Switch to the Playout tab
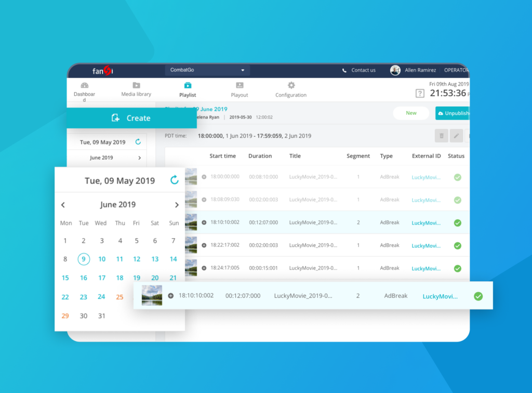 click(240, 89)
